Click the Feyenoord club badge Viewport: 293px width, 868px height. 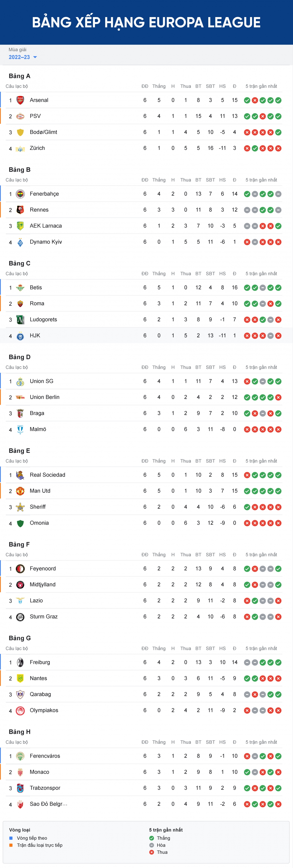20,568
